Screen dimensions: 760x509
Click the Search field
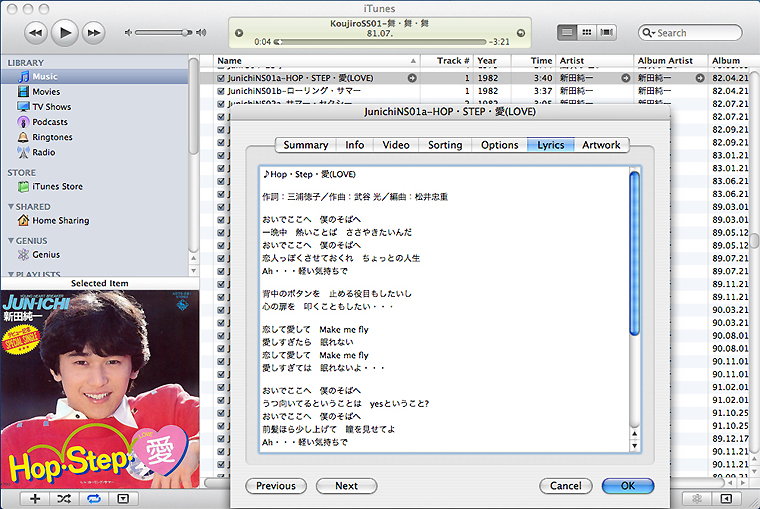point(690,33)
